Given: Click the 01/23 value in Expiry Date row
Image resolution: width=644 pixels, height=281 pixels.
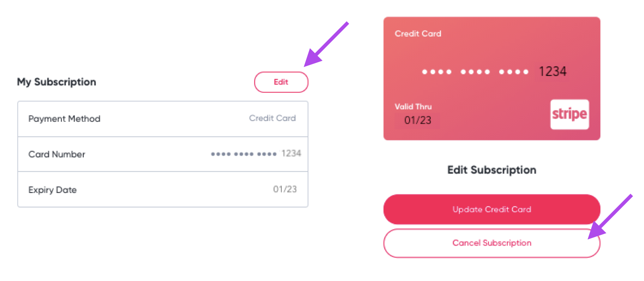Looking at the screenshot, I should click(285, 189).
